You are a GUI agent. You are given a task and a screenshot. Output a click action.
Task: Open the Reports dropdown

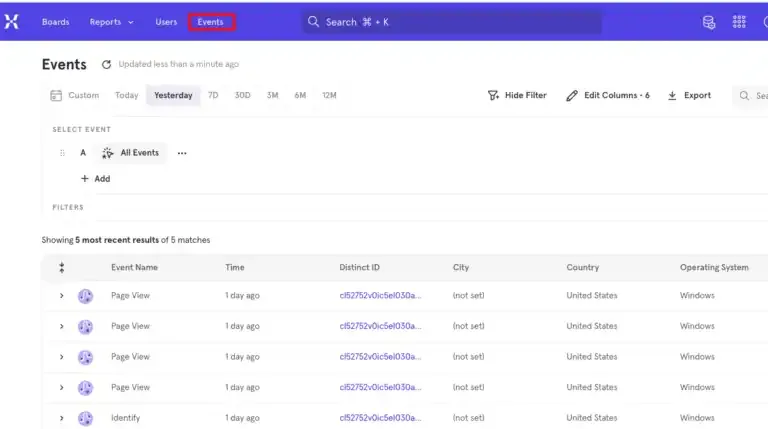click(x=111, y=22)
